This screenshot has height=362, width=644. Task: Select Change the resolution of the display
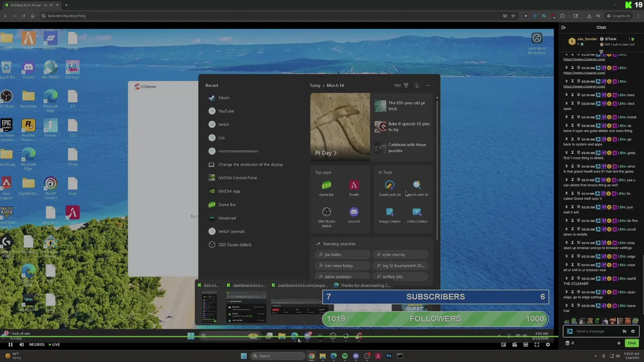(x=251, y=164)
